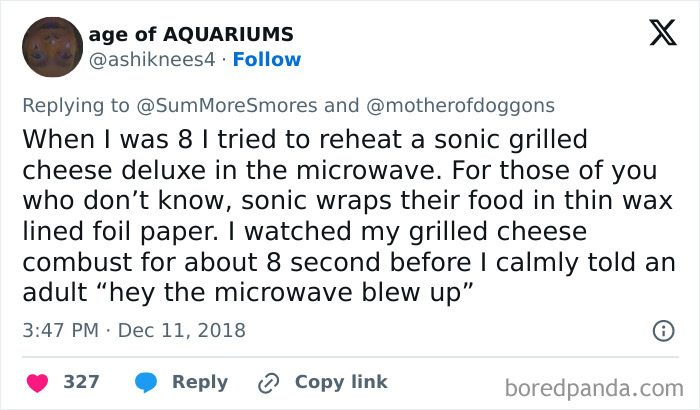Click the 327 likes count
This screenshot has height=410, width=700.
coord(81,383)
